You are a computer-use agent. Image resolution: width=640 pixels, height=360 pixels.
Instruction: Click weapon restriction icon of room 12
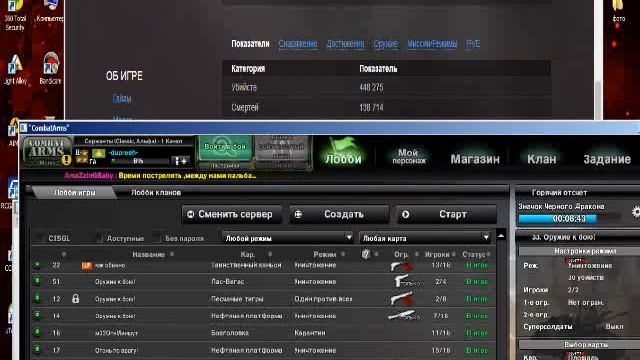click(401, 299)
